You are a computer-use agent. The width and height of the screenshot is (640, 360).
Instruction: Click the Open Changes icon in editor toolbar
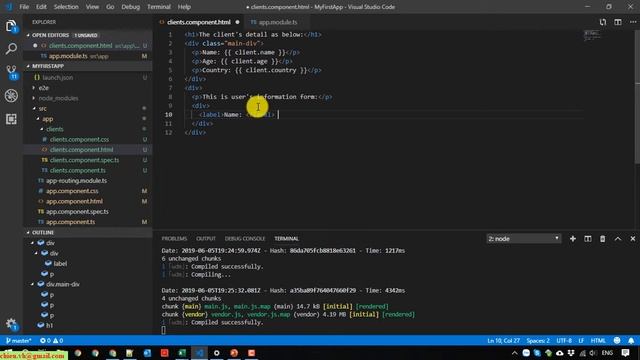[x=602, y=22]
